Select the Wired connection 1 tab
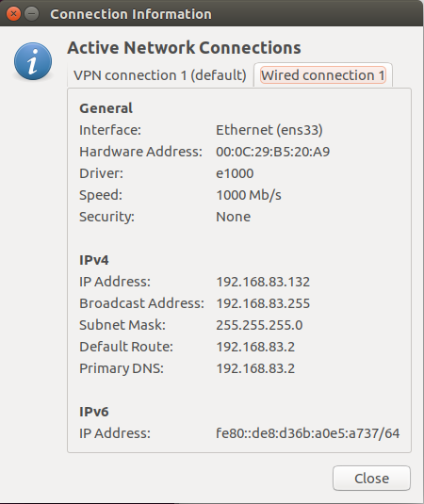The width and height of the screenshot is (424, 504). click(x=323, y=75)
